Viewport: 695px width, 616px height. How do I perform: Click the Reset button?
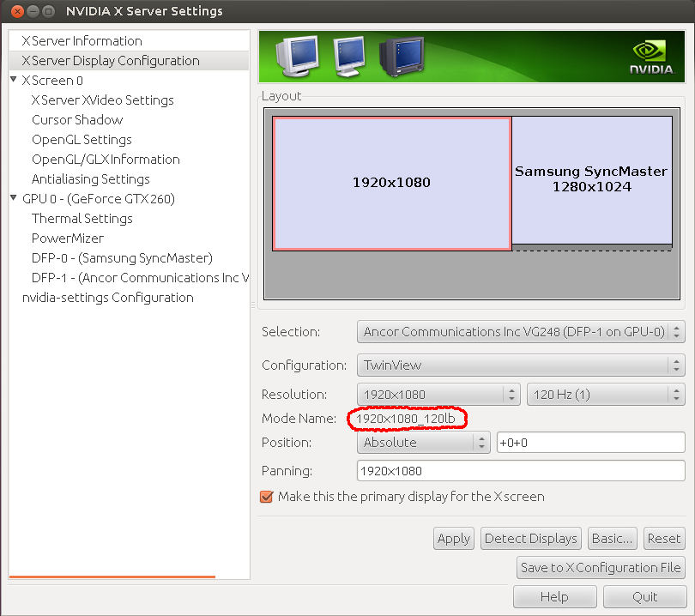(x=664, y=539)
